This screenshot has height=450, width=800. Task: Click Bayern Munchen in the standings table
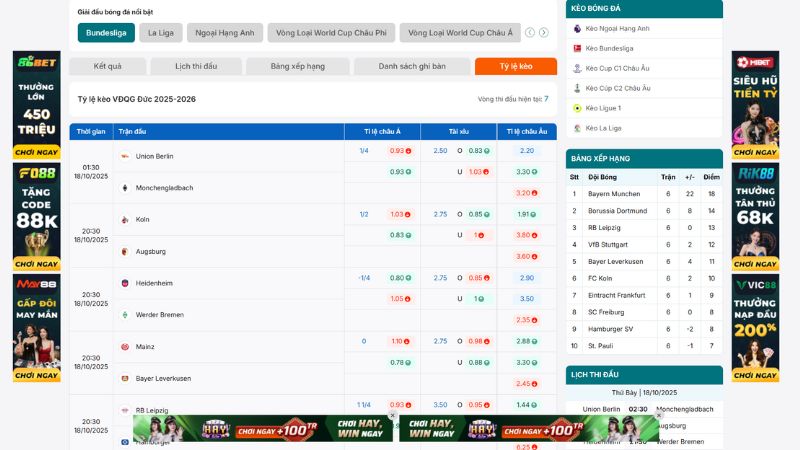(x=613, y=193)
